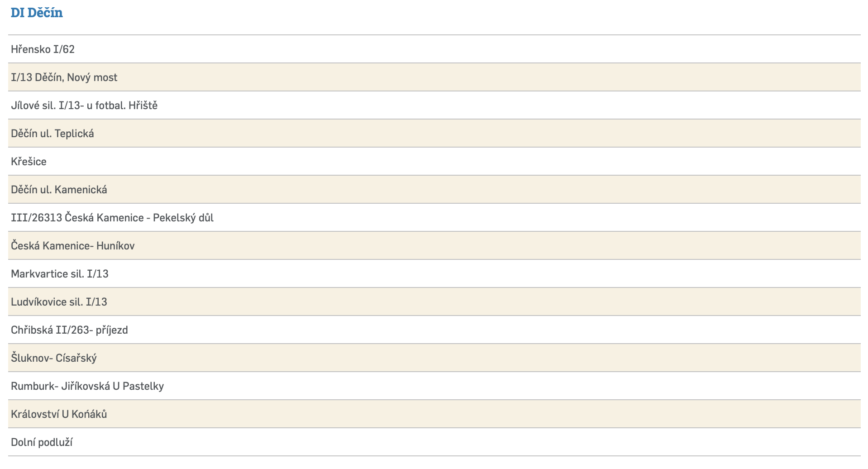Click the words "Pekelský důl"
868x469 pixels.
point(183,218)
